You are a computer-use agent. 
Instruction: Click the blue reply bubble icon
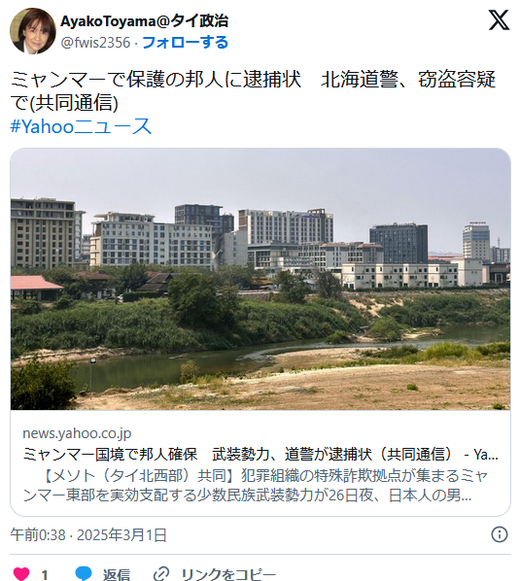pyautogui.click(x=83, y=574)
